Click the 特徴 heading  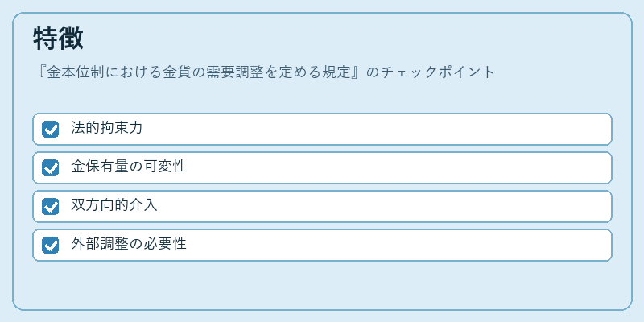[58, 39]
